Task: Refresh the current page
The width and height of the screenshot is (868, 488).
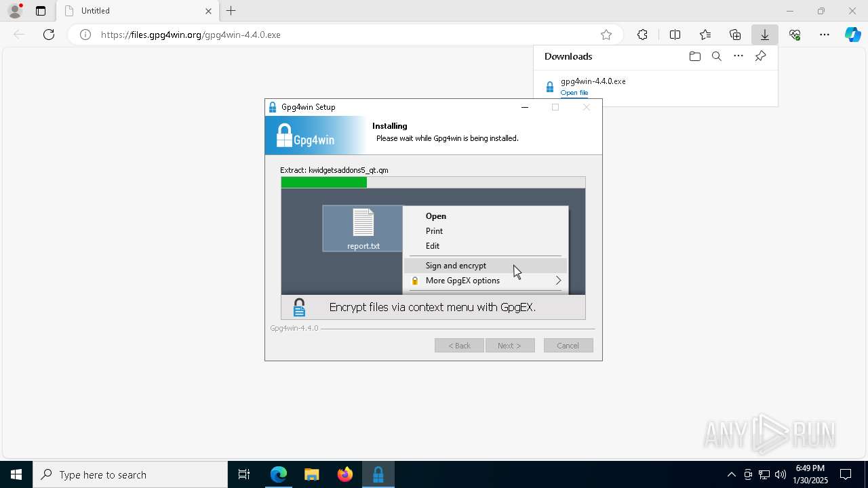Action: [49, 35]
